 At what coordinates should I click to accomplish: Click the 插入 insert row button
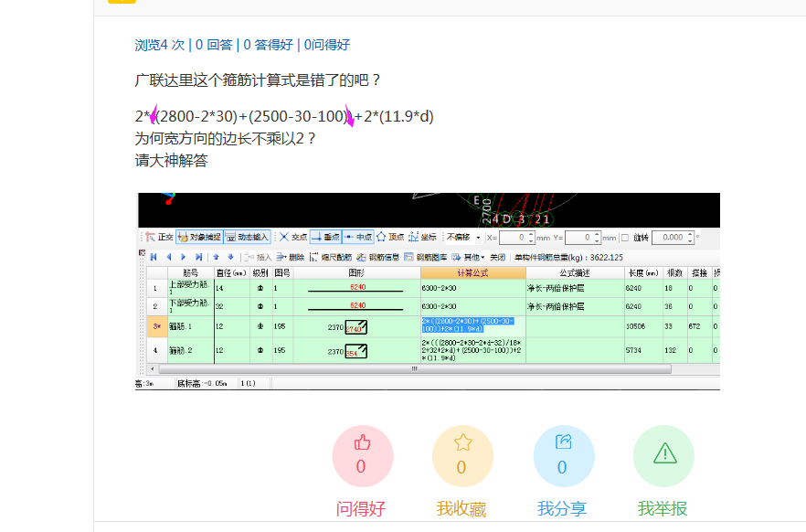click(x=258, y=257)
